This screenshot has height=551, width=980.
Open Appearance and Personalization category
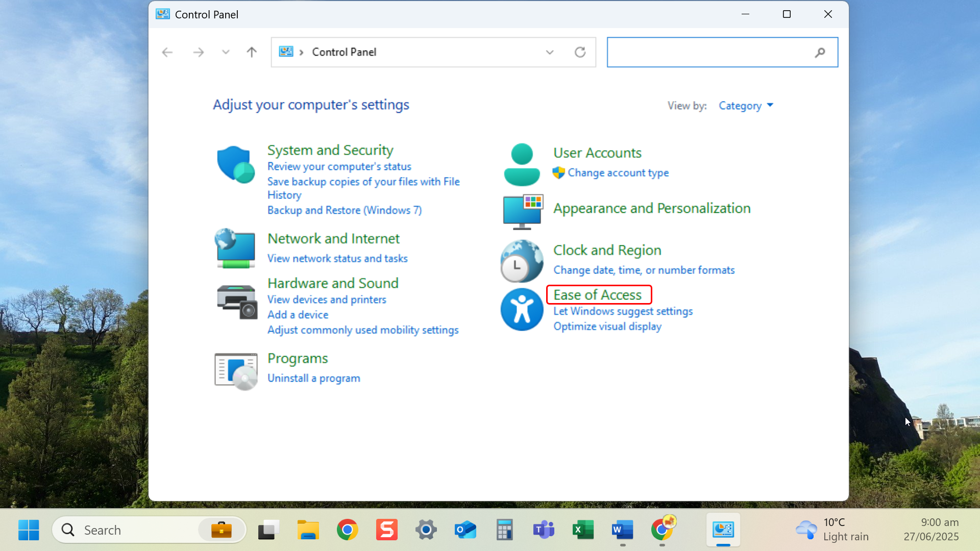click(x=652, y=208)
